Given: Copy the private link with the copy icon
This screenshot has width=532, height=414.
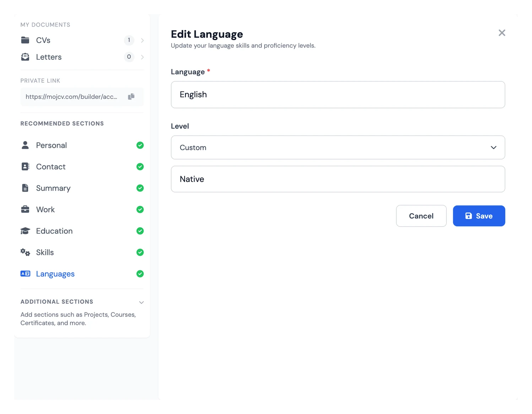Looking at the screenshot, I should (131, 97).
